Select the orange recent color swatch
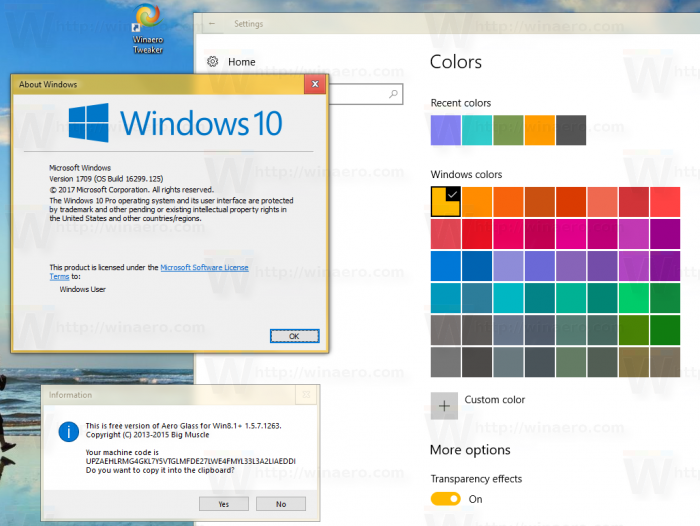 [x=540, y=130]
